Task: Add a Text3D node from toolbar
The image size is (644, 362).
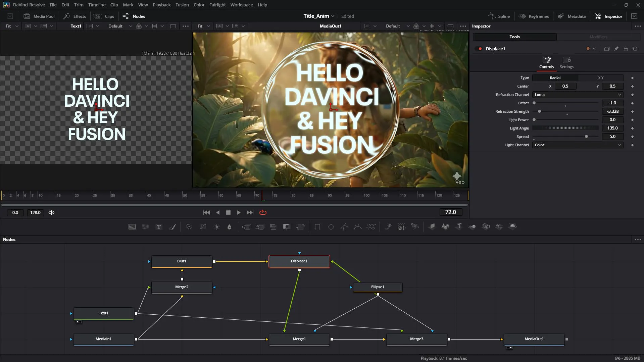Action: (459, 227)
